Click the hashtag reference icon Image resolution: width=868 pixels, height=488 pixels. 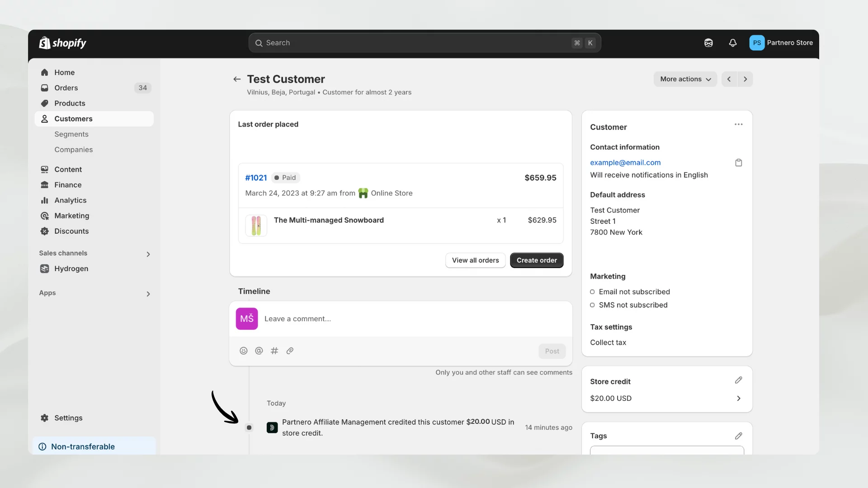274,351
